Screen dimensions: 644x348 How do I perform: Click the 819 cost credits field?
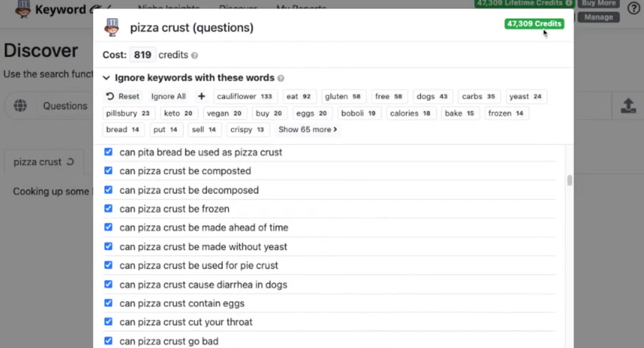[142, 55]
